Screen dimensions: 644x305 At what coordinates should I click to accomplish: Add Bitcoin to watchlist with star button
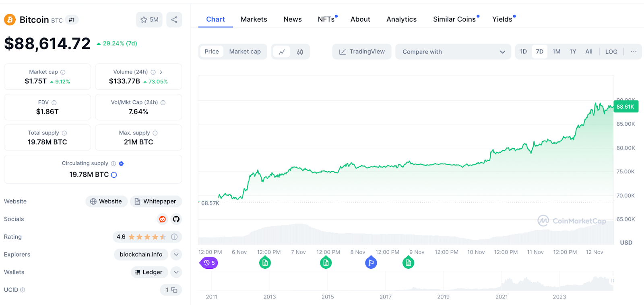tap(149, 20)
